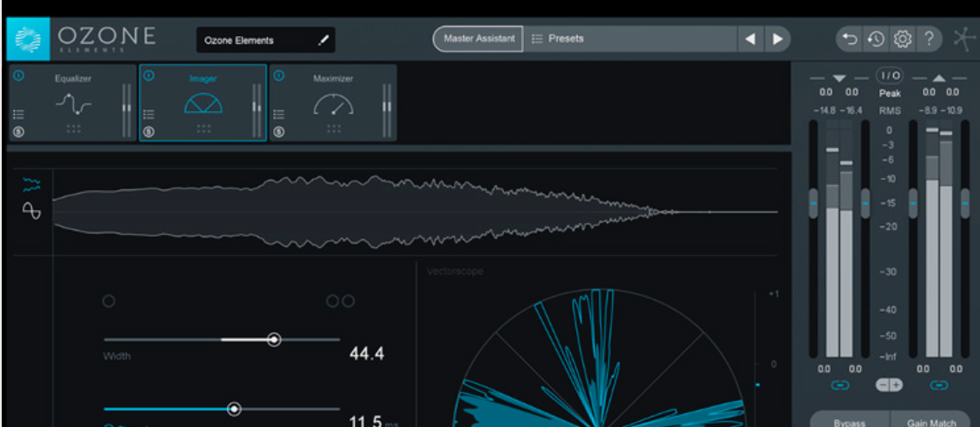Image resolution: width=980 pixels, height=427 pixels.
Task: Click the 11.5 ms value
Action: point(374,421)
